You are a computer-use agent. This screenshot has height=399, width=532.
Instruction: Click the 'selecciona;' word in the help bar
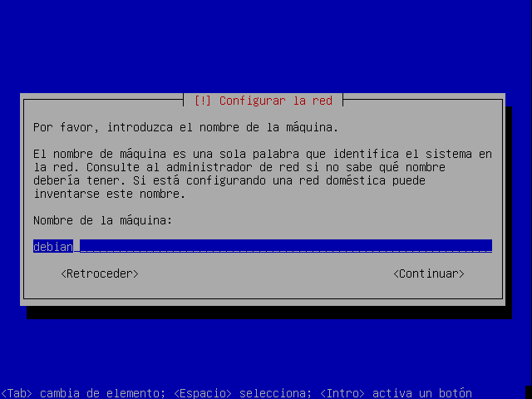click(275, 393)
